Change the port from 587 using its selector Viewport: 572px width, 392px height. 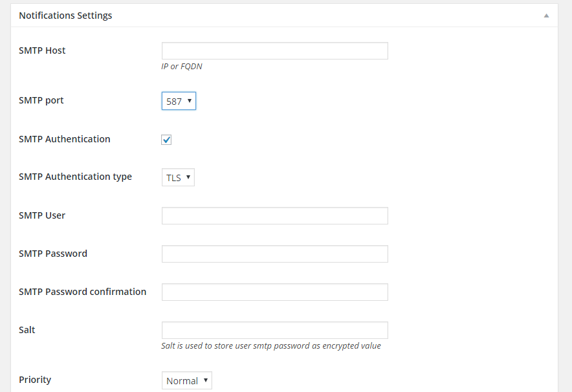click(179, 100)
